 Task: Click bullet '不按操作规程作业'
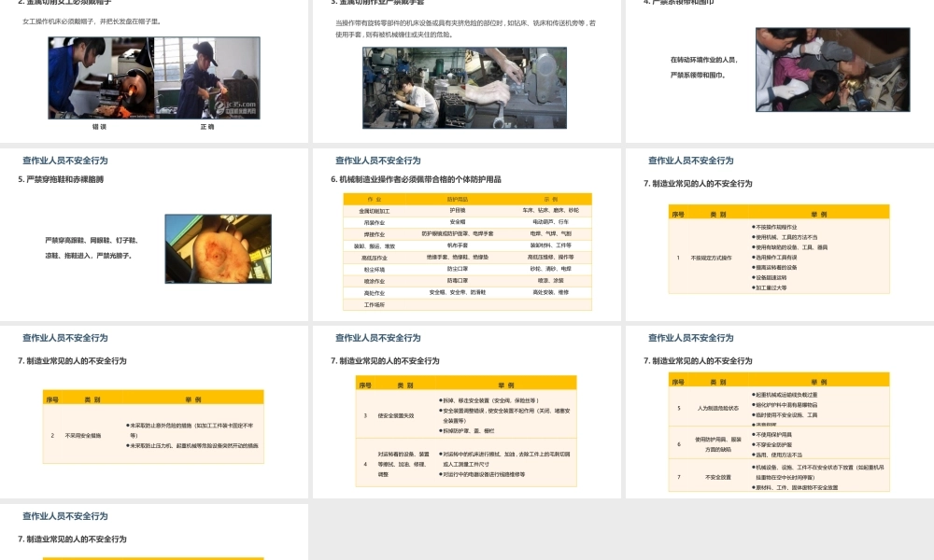(x=774, y=227)
